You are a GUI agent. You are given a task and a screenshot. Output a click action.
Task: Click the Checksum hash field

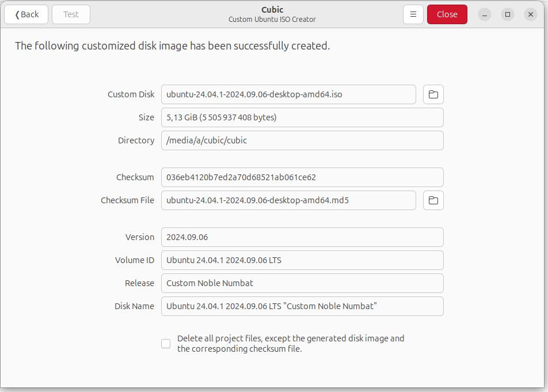302,177
